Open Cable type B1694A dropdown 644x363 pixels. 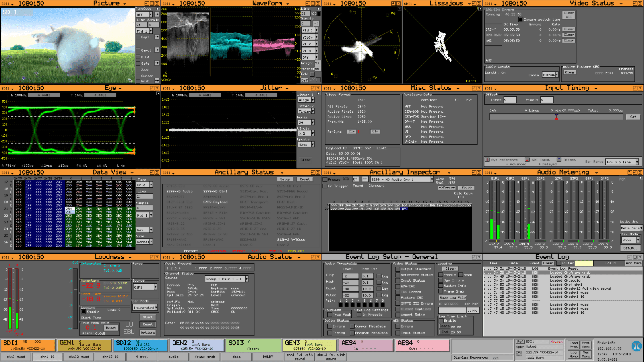pos(551,75)
